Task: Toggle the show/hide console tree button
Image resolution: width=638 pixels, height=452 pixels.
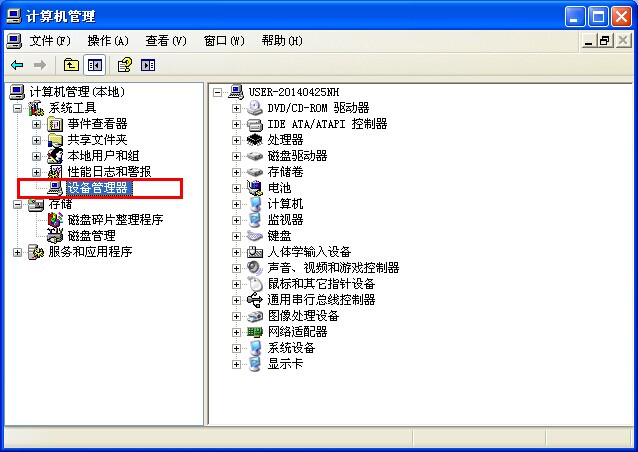Action: pos(95,65)
